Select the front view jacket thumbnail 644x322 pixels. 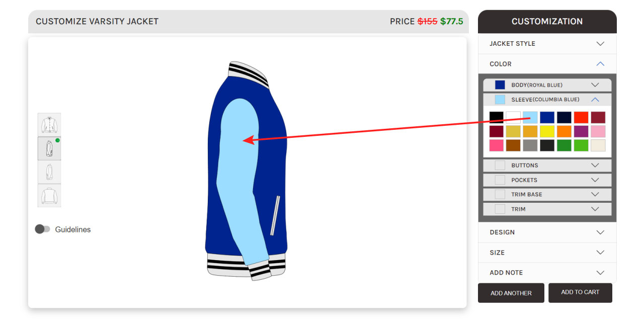point(49,125)
